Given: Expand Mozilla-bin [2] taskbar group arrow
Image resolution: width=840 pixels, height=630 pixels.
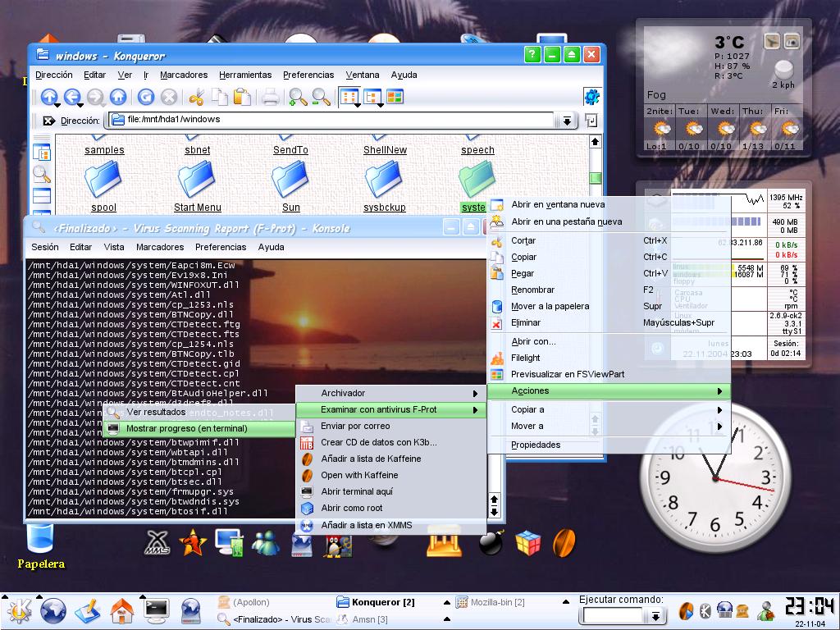Looking at the screenshot, I should (x=566, y=603).
